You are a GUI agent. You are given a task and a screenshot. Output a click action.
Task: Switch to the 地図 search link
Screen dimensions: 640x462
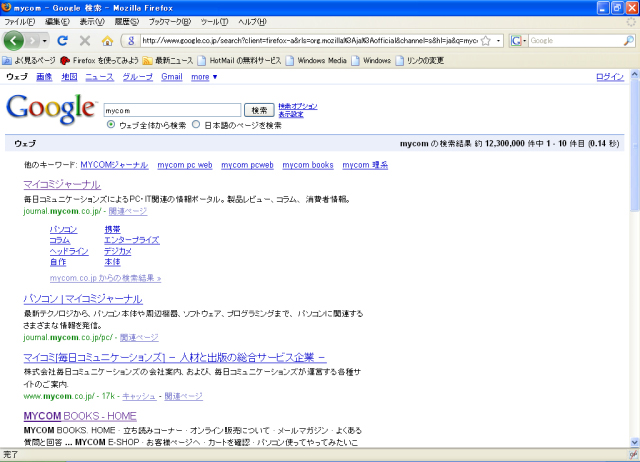(x=69, y=77)
